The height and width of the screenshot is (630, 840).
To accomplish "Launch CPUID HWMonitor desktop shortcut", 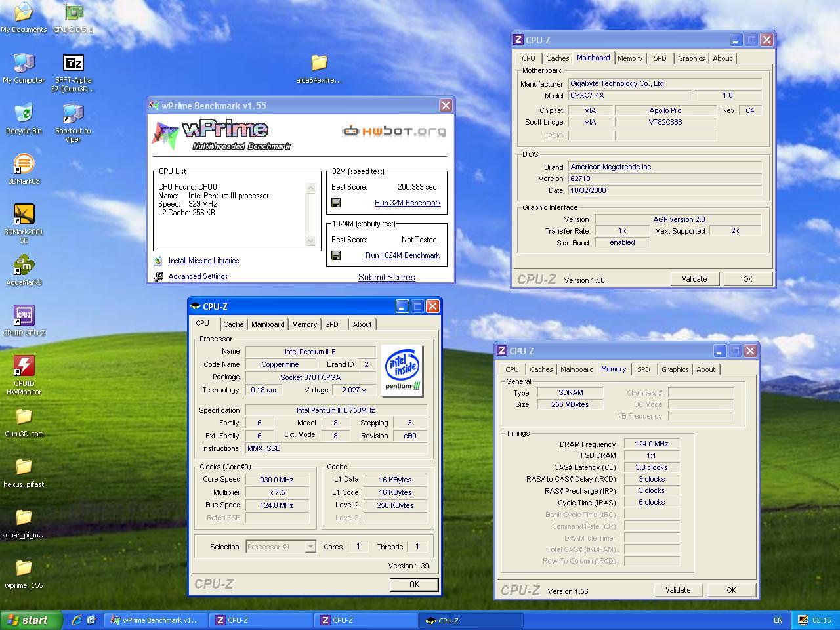I will [x=24, y=375].
